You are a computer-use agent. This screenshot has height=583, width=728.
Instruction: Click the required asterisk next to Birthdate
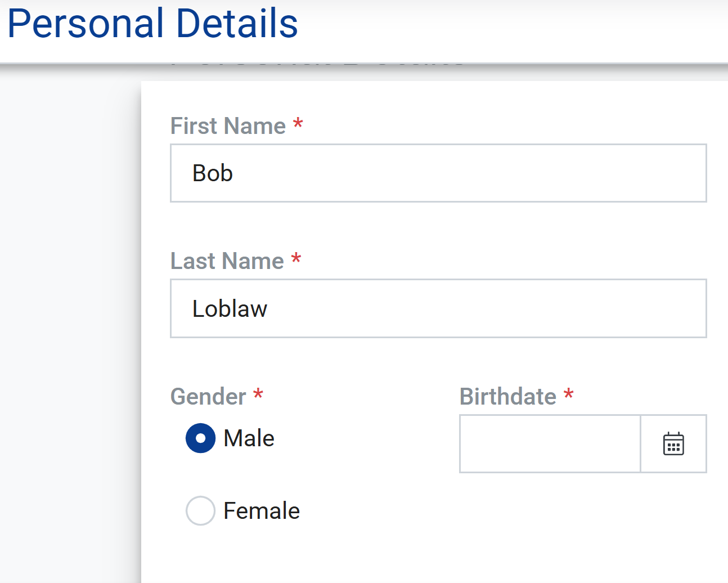click(x=569, y=394)
